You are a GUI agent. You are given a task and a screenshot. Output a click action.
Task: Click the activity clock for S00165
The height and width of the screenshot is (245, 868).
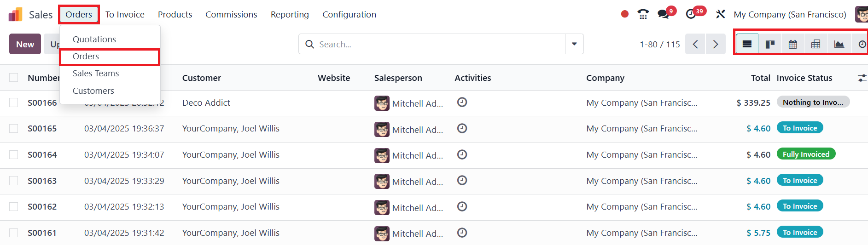pyautogui.click(x=462, y=128)
